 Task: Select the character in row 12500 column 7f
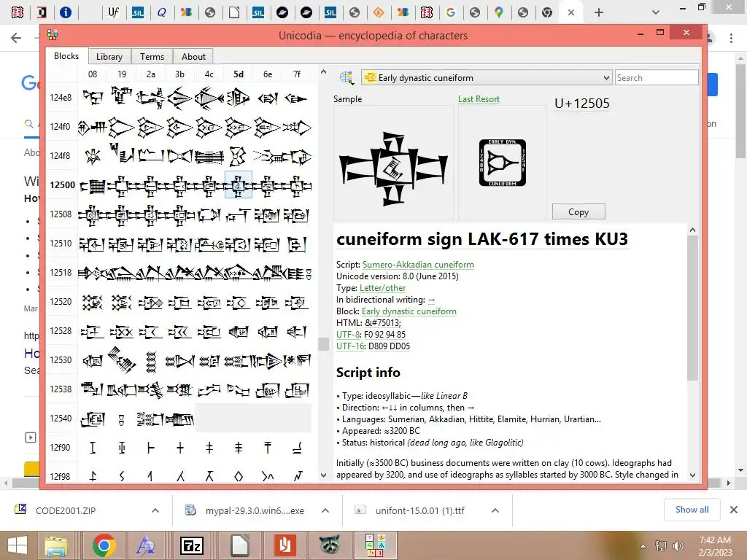tap(297, 185)
